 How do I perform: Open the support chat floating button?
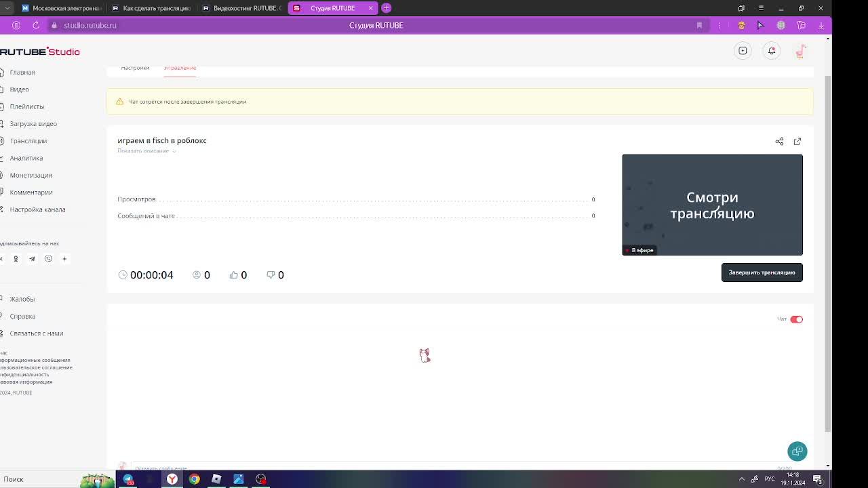[797, 451]
